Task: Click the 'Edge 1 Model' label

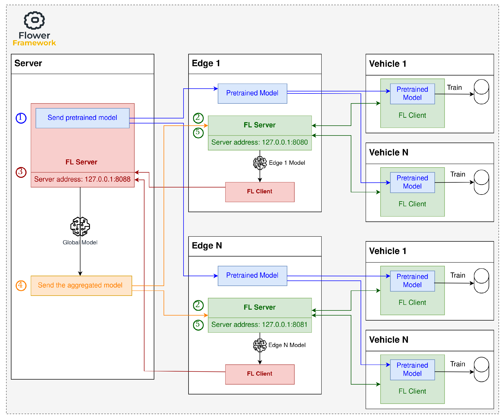Action: point(287,163)
